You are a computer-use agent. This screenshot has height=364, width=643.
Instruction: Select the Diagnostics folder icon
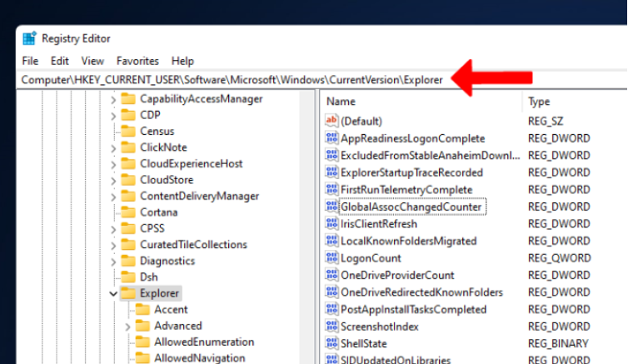(128, 261)
